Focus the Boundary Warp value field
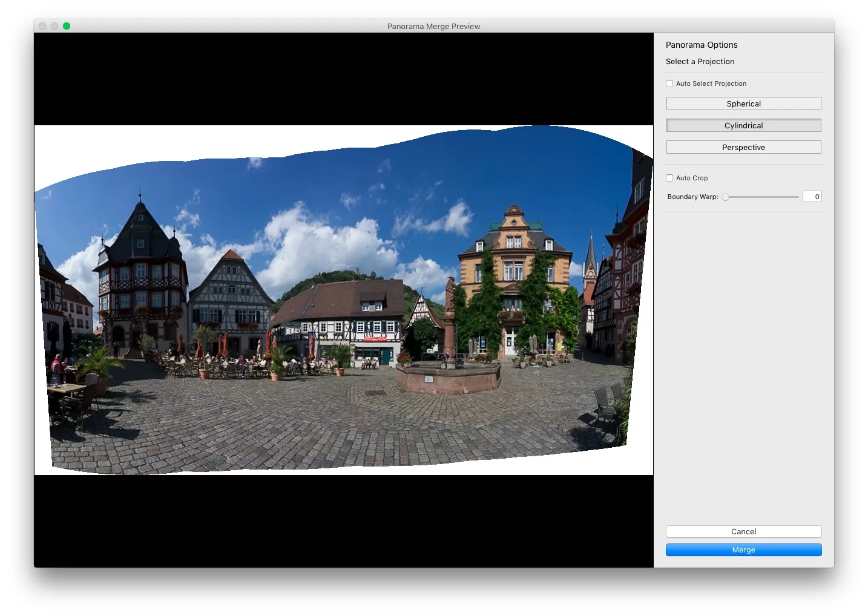Image resolution: width=868 pixels, height=616 pixels. [812, 197]
